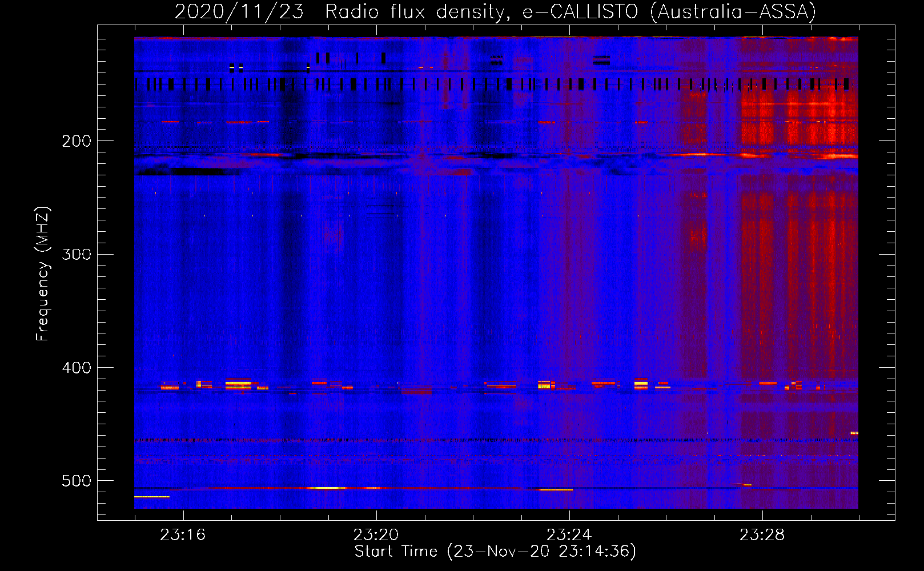Image resolution: width=924 pixels, height=571 pixels.
Task: Click the 400 frequency tick label
Action: pos(77,368)
